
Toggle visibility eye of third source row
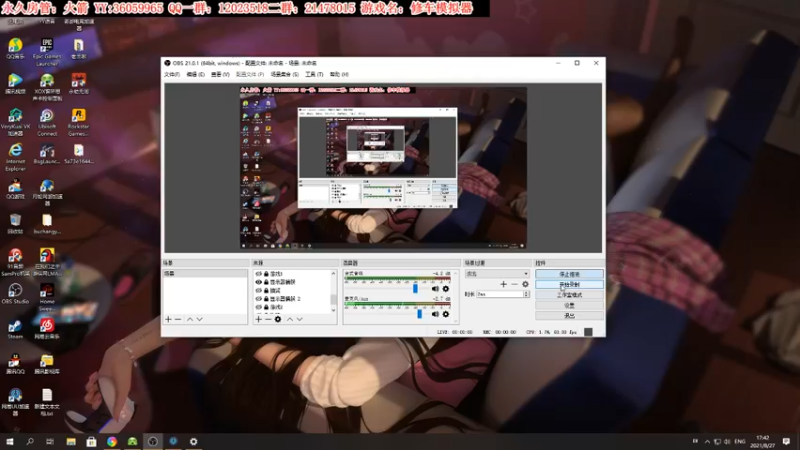tap(258, 290)
